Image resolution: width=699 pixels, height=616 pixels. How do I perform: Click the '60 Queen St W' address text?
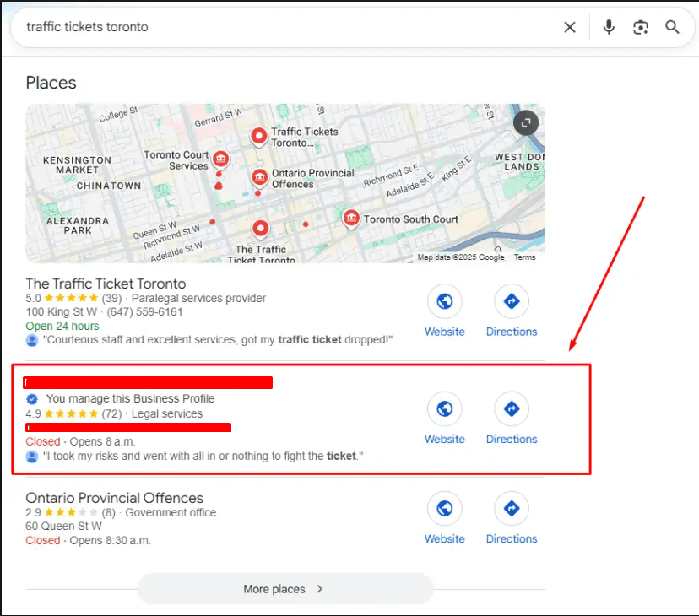coord(63,526)
